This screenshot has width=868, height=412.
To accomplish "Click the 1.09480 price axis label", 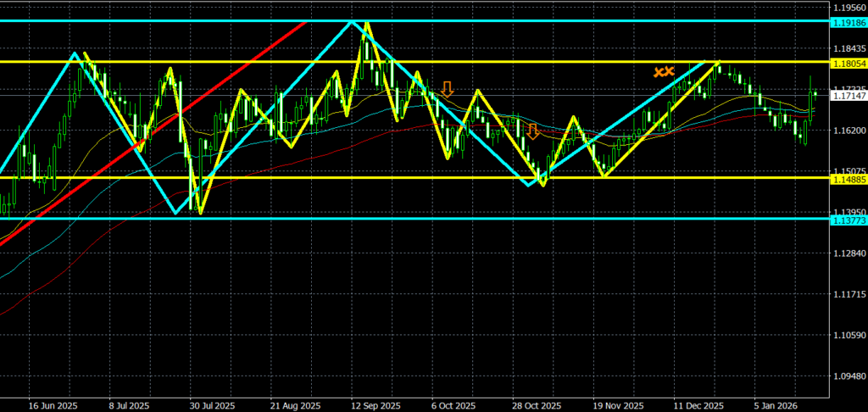I will pyautogui.click(x=844, y=376).
